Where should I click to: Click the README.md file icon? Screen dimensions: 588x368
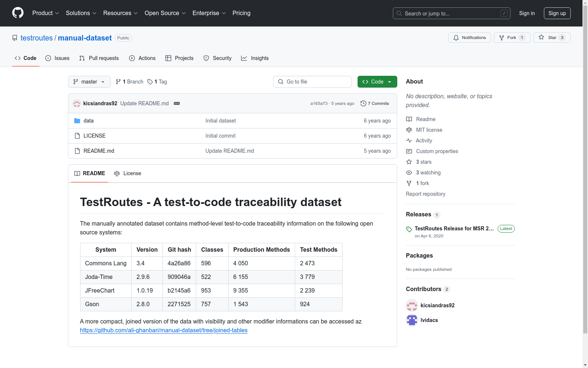77,151
